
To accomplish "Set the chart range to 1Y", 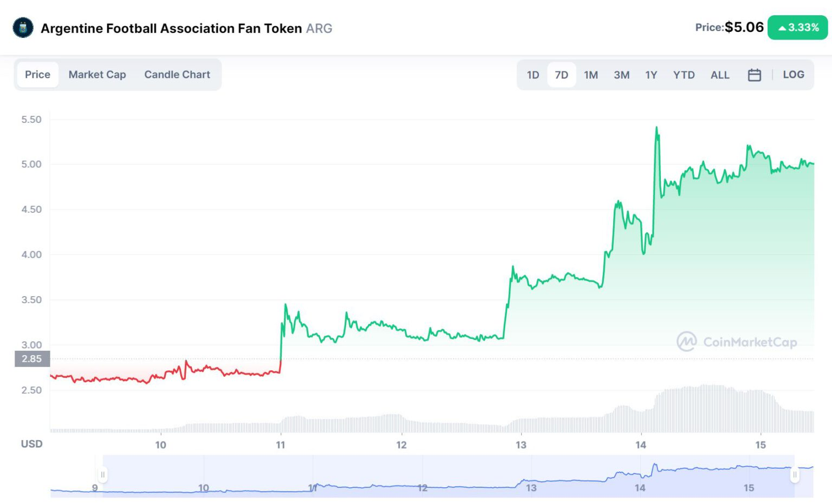I will click(x=651, y=75).
